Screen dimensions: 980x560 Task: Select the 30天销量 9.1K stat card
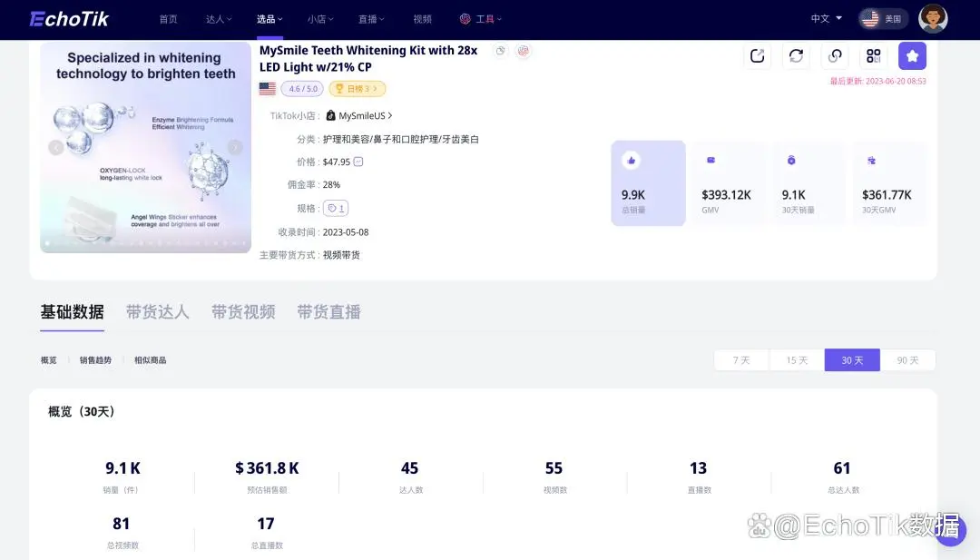pos(808,183)
